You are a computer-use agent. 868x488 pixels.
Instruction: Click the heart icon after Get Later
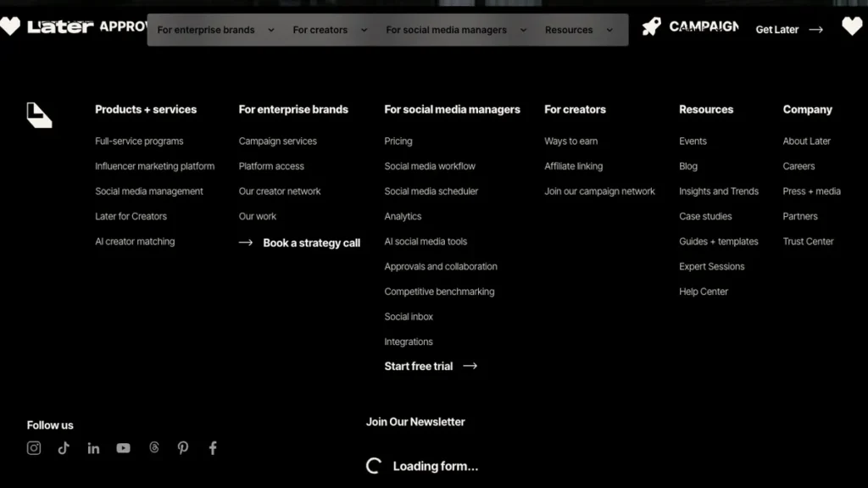pos(853,26)
